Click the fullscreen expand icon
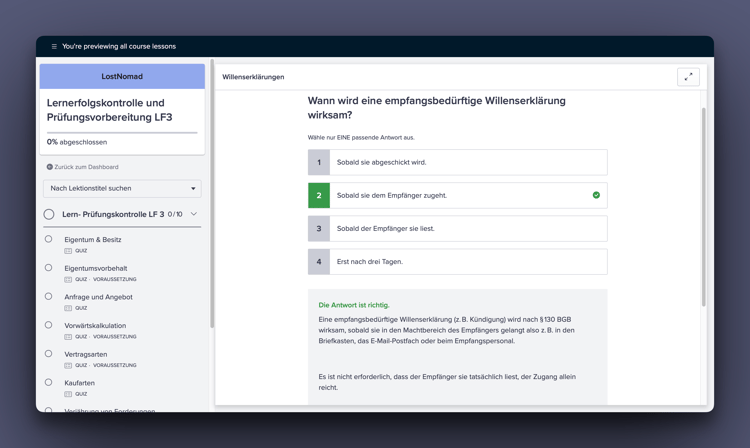This screenshot has width=750, height=448. pyautogui.click(x=688, y=77)
